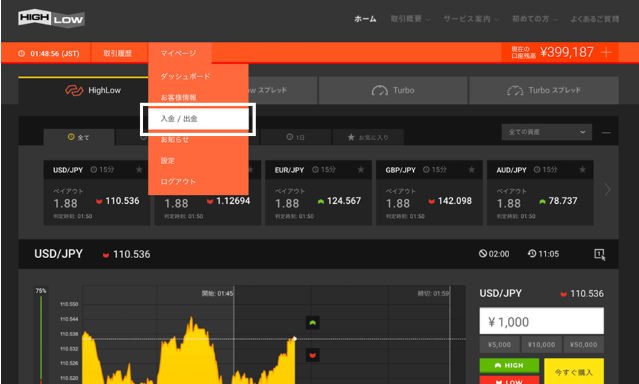The image size is (639, 384).
Task: Select ログアウト in the dropdown menu
Action: pos(178,182)
